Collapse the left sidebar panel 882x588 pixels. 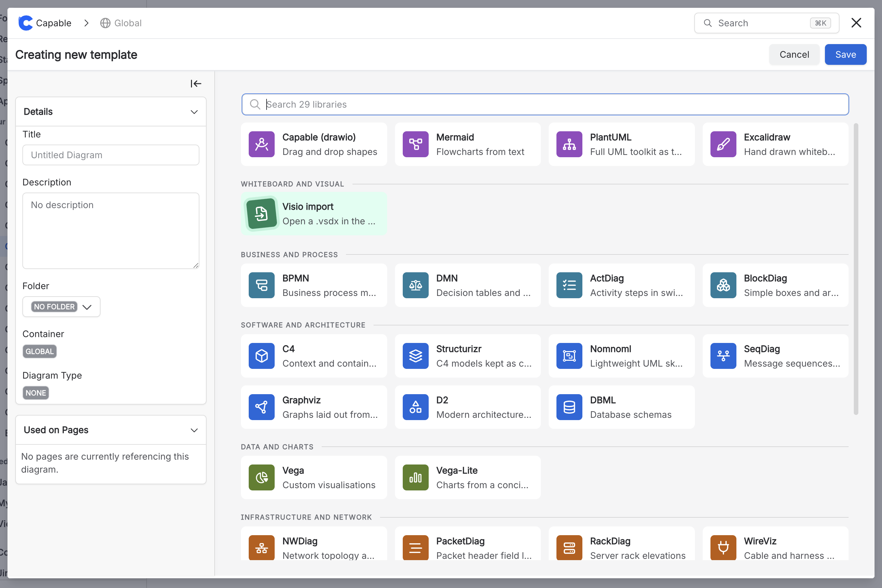[x=196, y=84]
